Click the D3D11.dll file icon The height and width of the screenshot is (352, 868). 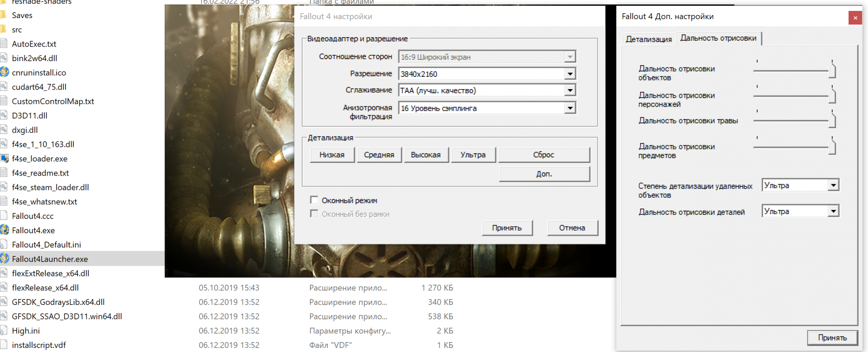pos(4,115)
